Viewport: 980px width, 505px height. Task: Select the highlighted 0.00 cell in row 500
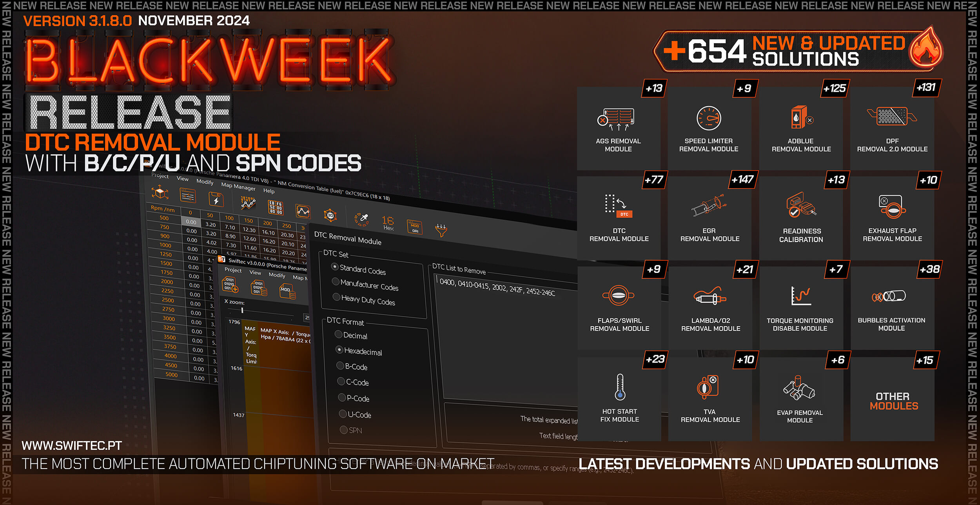(191, 222)
